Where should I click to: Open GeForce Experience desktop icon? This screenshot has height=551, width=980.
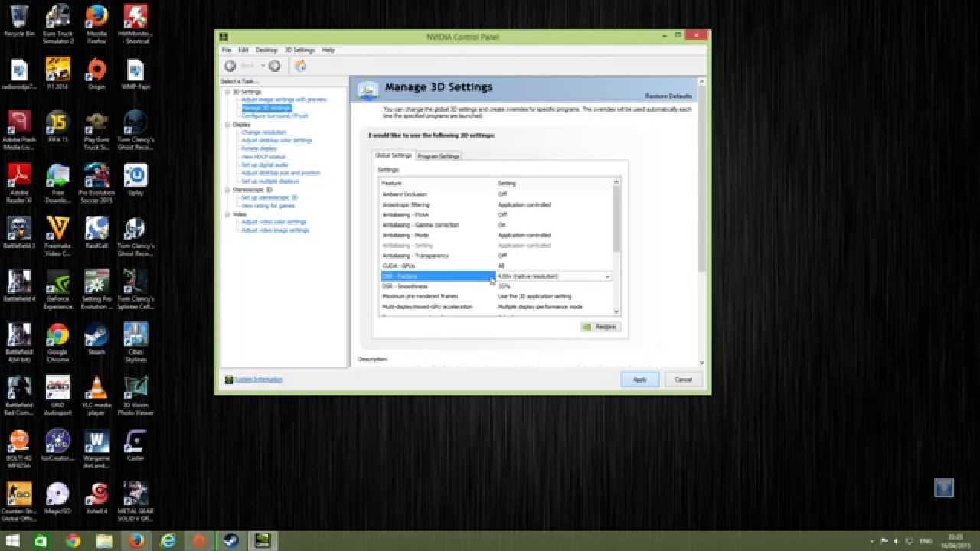coord(58,289)
